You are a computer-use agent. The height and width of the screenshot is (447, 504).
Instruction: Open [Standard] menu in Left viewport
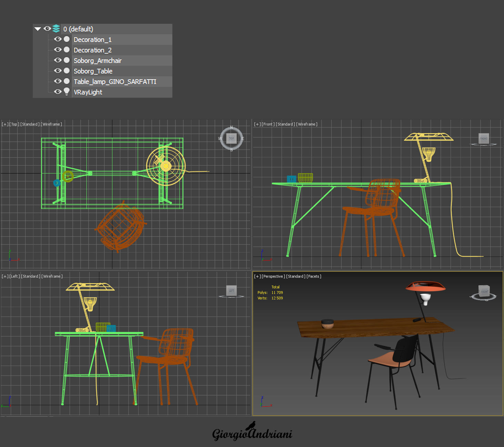[31, 276]
